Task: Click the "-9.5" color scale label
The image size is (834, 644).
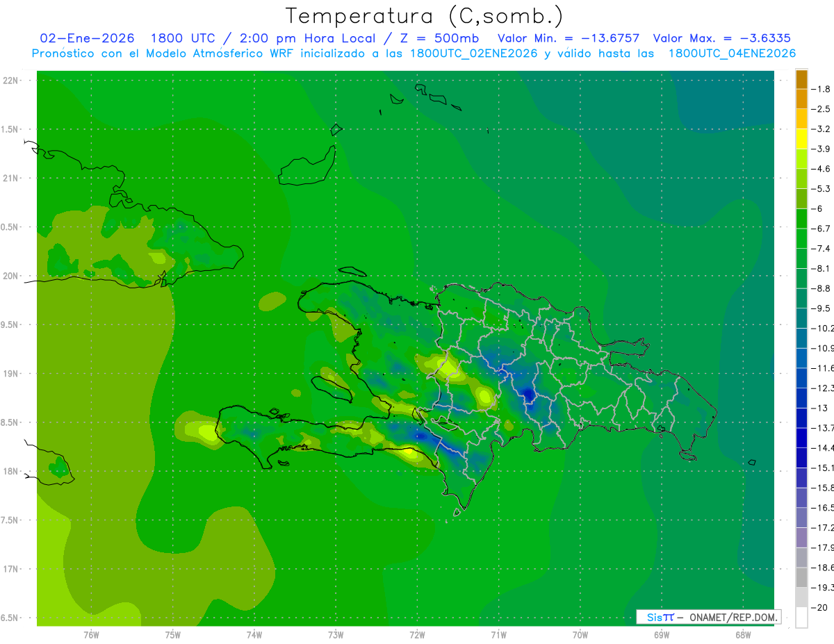Action: pos(821,308)
